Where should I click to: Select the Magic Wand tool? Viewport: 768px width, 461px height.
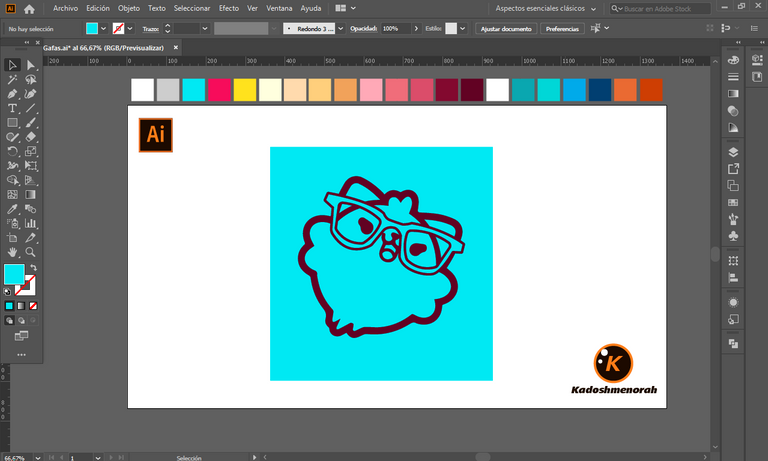pos(12,79)
